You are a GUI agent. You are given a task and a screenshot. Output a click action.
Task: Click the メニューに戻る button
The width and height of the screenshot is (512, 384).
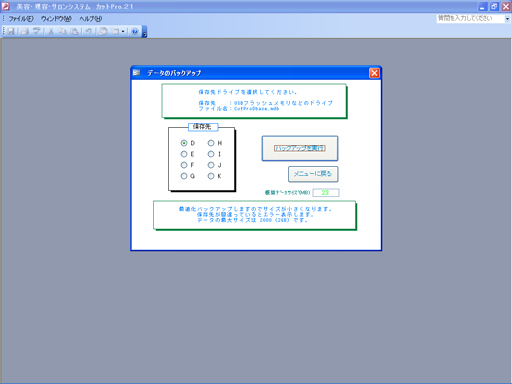(313, 174)
